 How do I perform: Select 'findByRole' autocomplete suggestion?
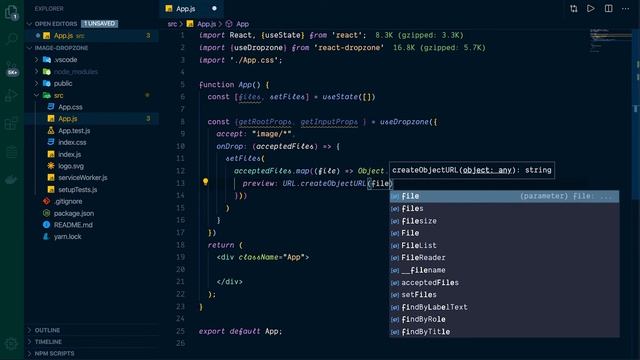click(x=504, y=319)
